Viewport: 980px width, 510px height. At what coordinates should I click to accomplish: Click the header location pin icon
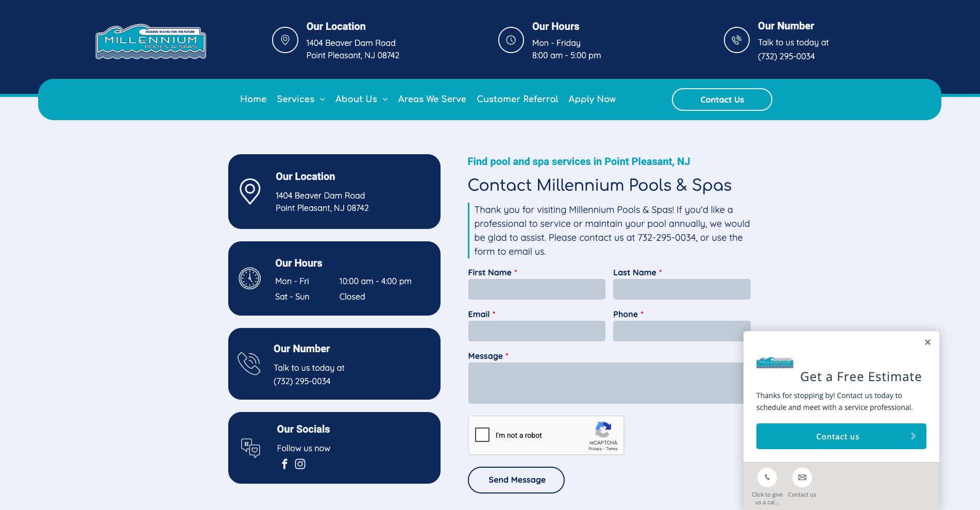point(285,40)
